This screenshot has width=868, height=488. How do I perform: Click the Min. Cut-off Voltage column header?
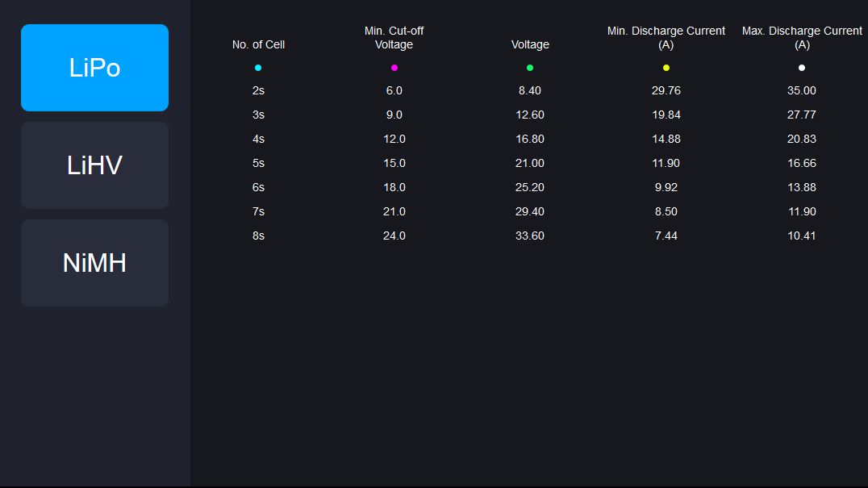coord(394,37)
